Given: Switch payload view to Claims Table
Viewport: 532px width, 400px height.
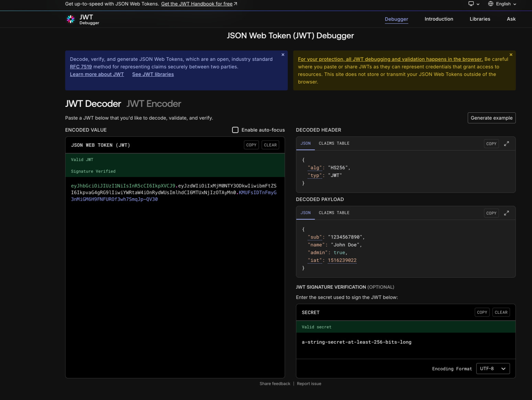Looking at the screenshot, I should click(334, 213).
